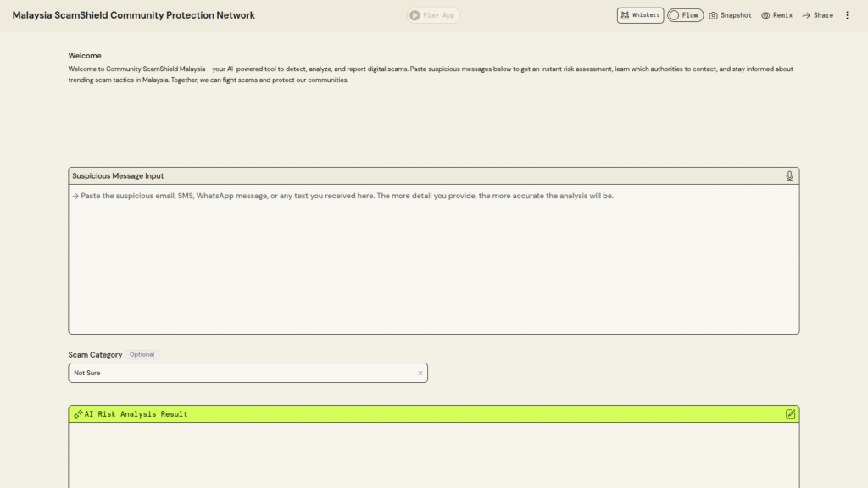The width and height of the screenshot is (868, 488).
Task: Click the Optional badge beside Scam Category
Action: (x=142, y=355)
